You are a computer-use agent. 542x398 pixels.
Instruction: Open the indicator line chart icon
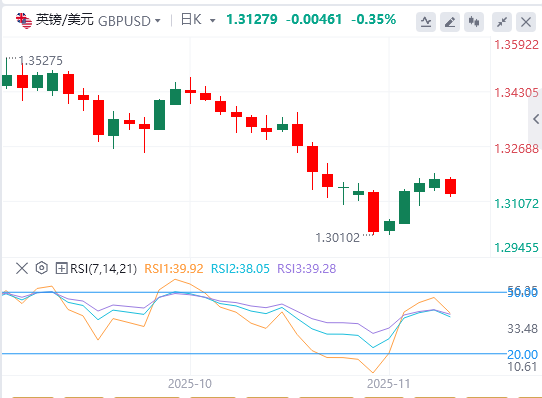[426, 22]
